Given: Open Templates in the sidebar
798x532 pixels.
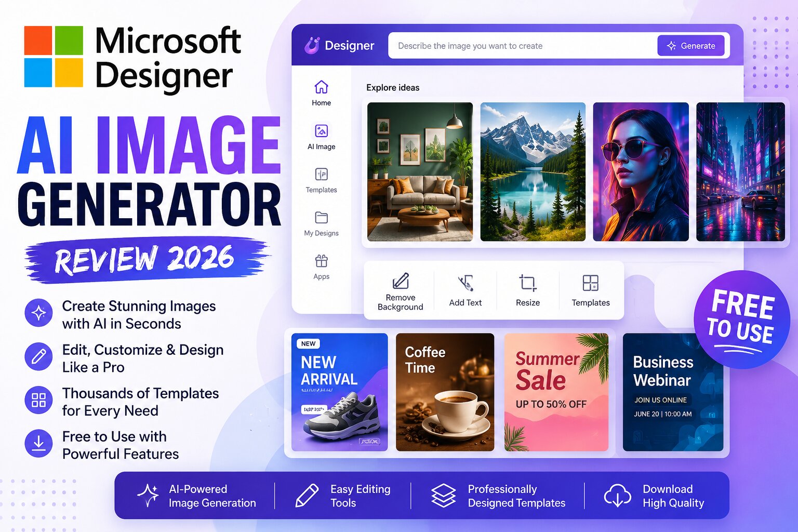Looking at the screenshot, I should [321, 180].
